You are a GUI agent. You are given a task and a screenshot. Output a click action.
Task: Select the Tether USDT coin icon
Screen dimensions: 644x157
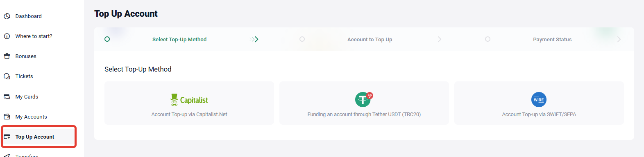tap(364, 99)
